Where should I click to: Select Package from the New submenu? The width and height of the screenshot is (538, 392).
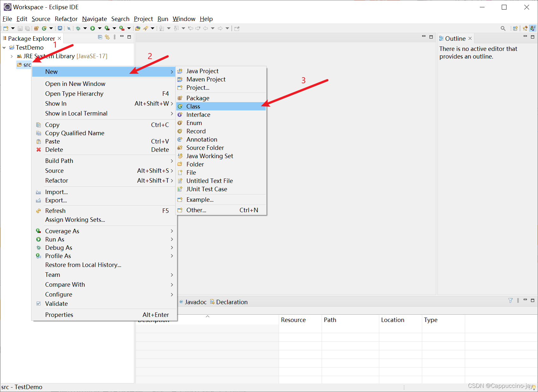click(x=221, y=98)
